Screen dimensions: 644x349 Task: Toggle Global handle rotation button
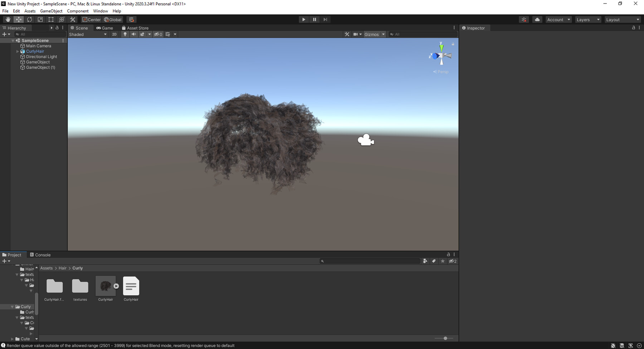click(x=113, y=20)
